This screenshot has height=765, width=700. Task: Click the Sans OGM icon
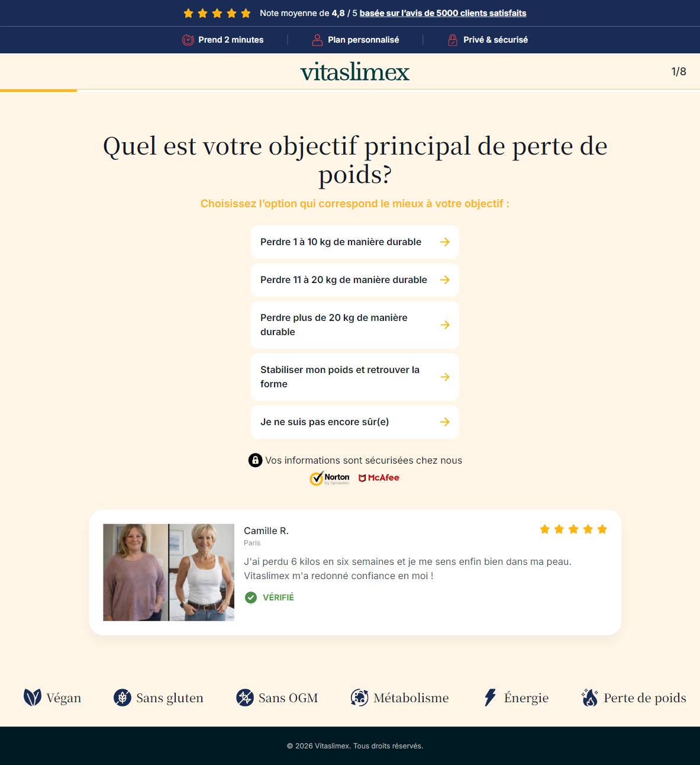(244, 697)
